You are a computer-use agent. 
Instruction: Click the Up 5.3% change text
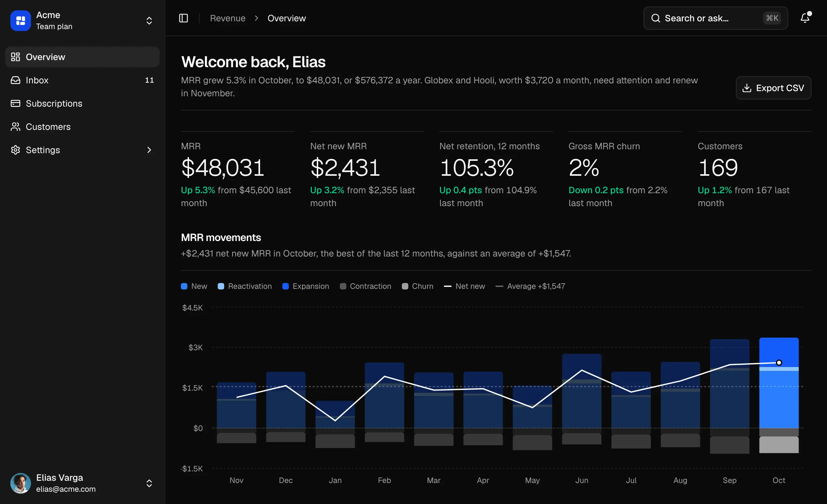[198, 190]
